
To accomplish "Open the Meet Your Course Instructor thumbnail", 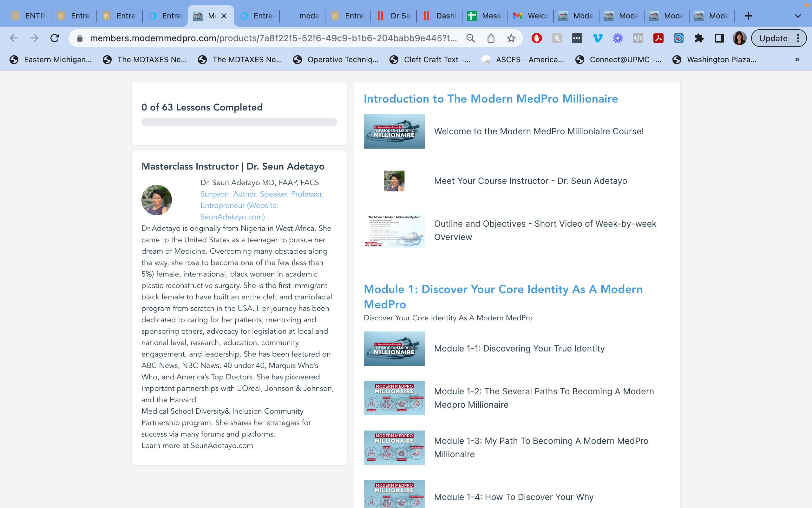I will coord(394,181).
